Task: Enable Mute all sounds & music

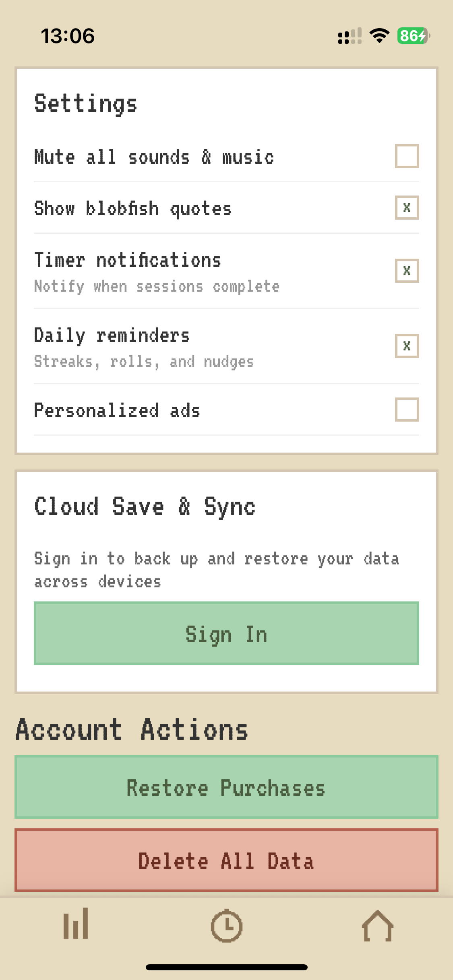Action: 407,157
